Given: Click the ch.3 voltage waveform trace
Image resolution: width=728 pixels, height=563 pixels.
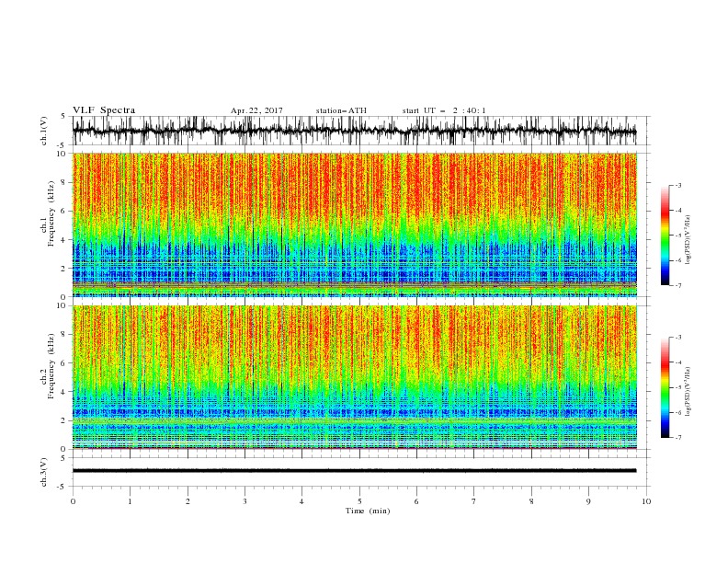Looking at the screenshot, I should tap(354, 471).
